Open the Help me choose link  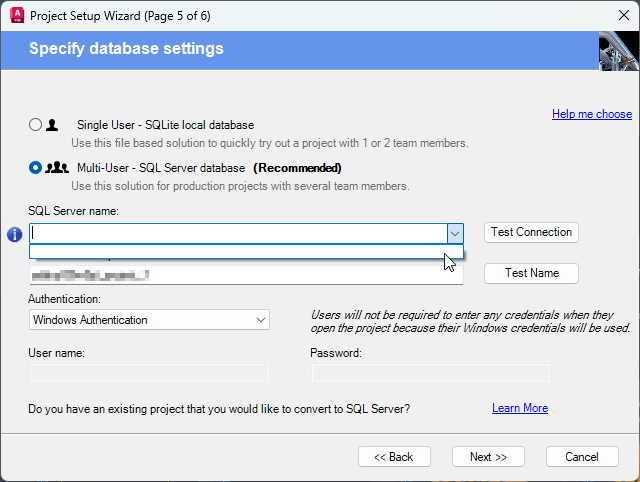tap(592, 114)
